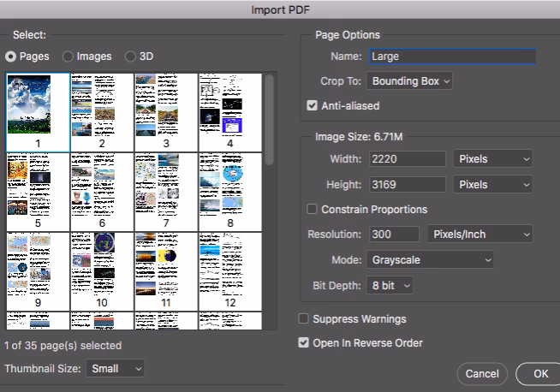Viewport: 560px width, 392px height.
Task: Open the Height units Pixels dropdown
Action: pyautogui.click(x=493, y=185)
